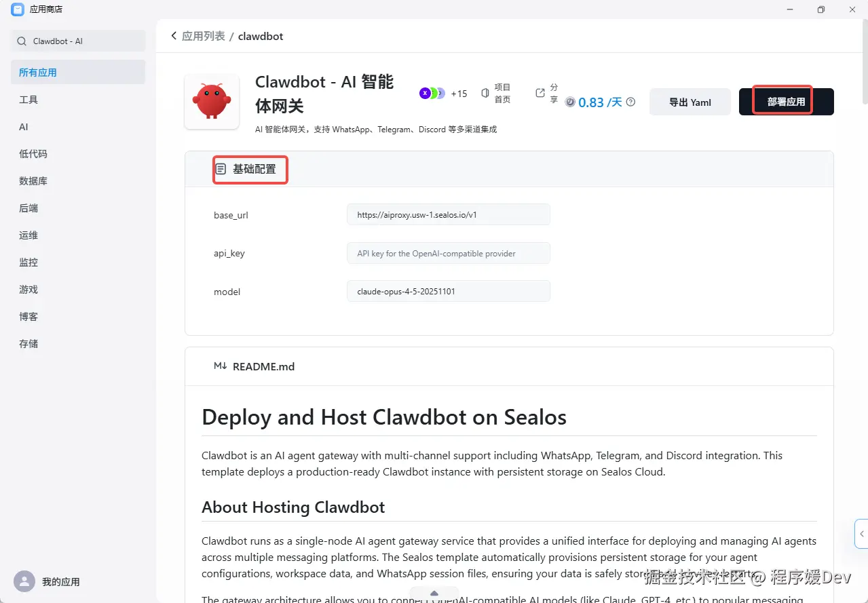
Task: Click the api_key input field
Action: [x=449, y=253]
